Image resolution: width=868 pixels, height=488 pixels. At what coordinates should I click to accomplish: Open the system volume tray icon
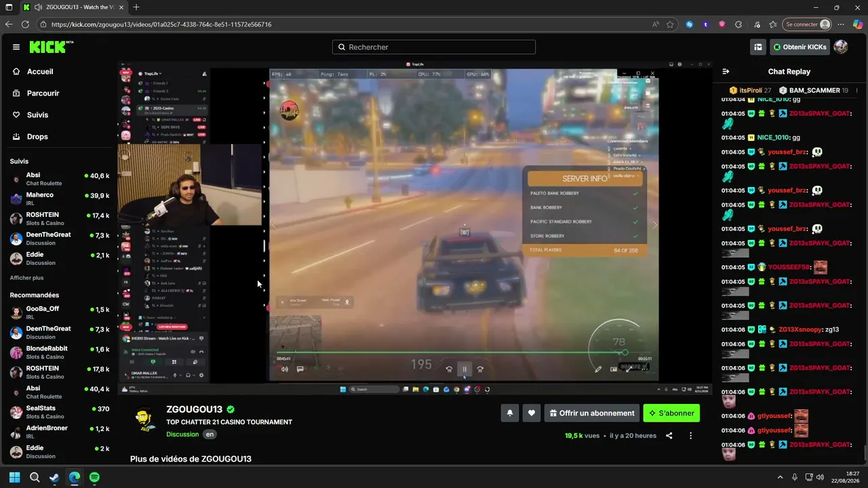point(821,477)
